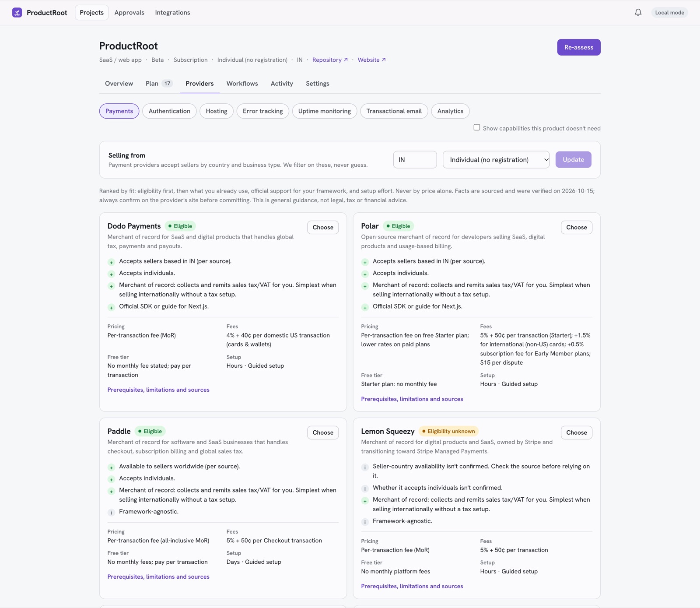Click plus icon beside Dodo's 'Accepts individuals.'
The height and width of the screenshot is (608, 700).
point(112,274)
